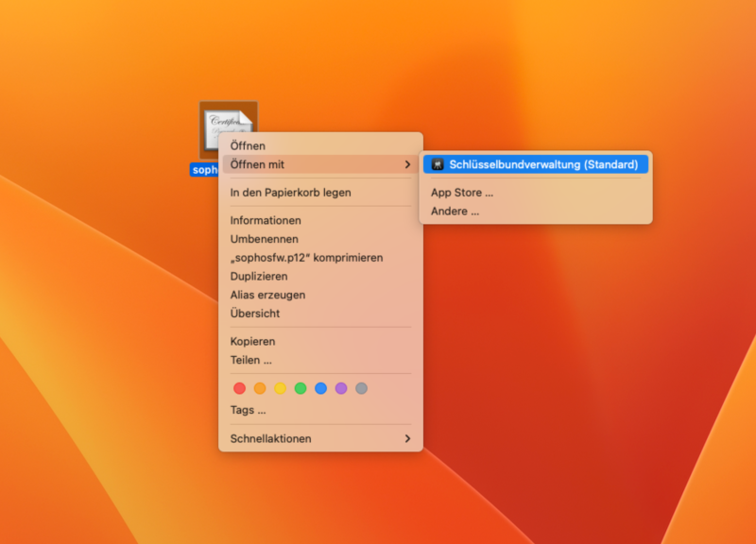The width and height of the screenshot is (756, 544).
Task: Copy the file with Kopieren
Action: [255, 341]
